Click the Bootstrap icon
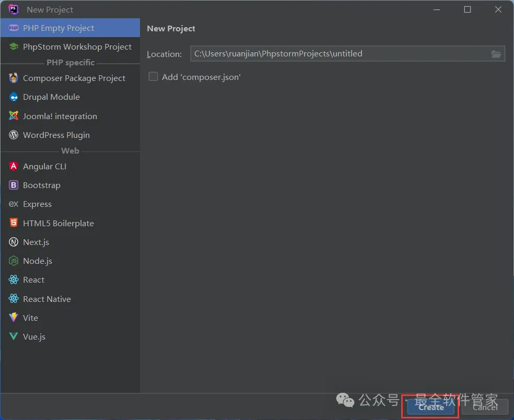This screenshot has width=514, height=420. pos(14,185)
